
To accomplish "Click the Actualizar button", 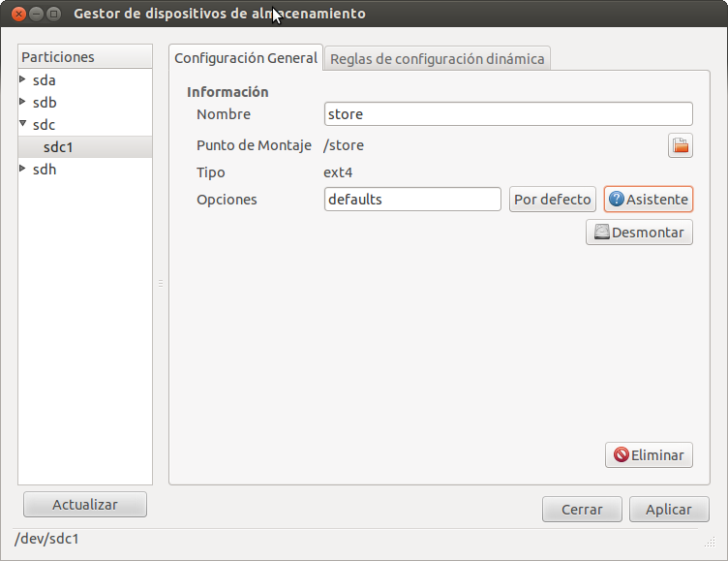I will pyautogui.click(x=85, y=504).
